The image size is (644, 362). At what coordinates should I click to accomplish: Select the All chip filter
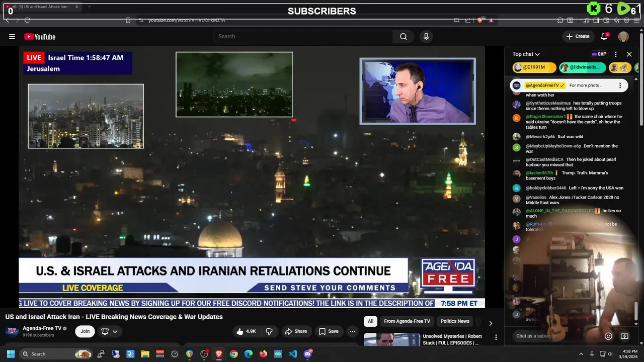pos(370,321)
